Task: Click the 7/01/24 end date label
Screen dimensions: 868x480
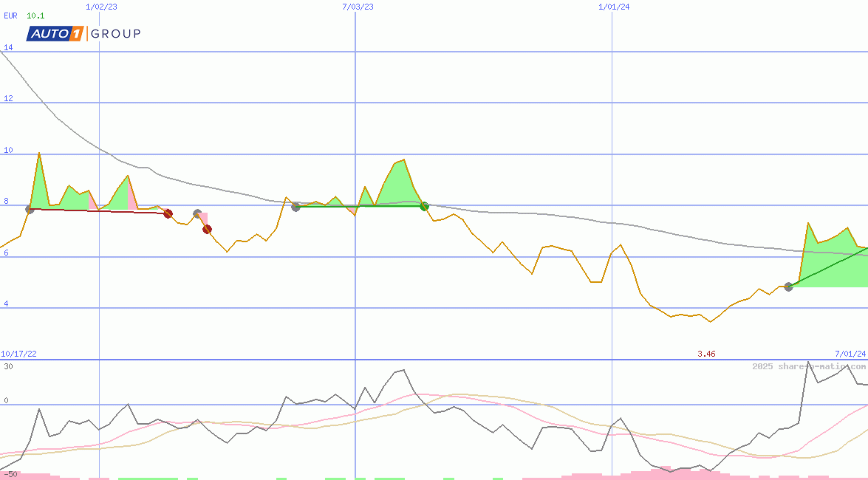Action: (850, 354)
